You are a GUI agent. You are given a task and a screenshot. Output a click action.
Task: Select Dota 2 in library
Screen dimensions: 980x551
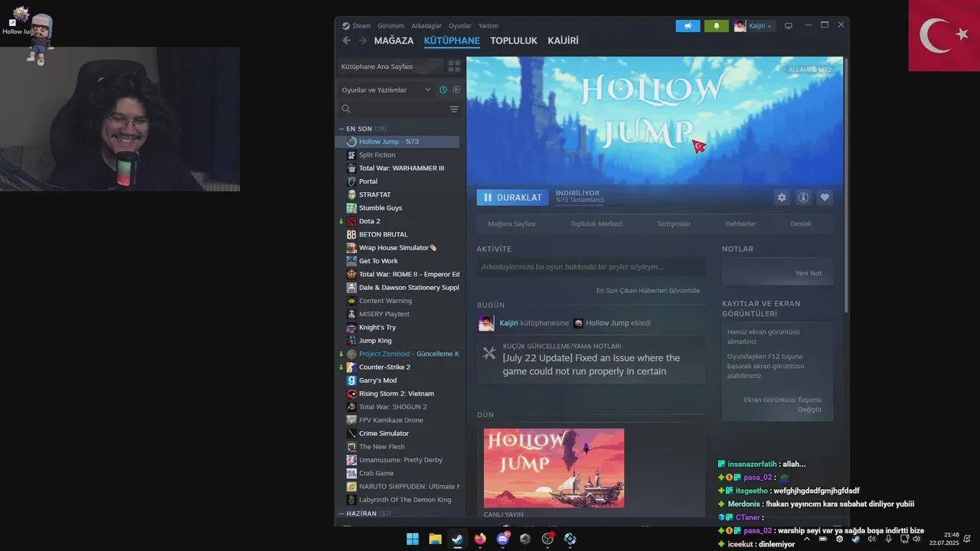[399, 221]
